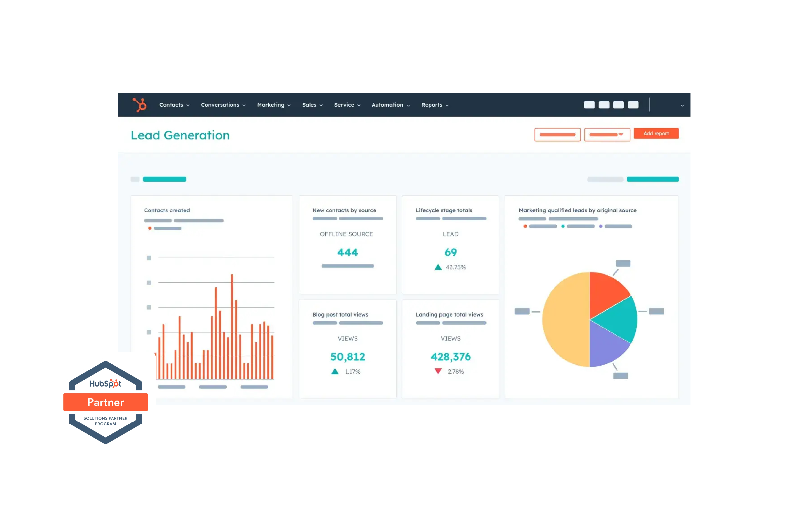Select the Lifecycle stage totals card title

tap(444, 210)
